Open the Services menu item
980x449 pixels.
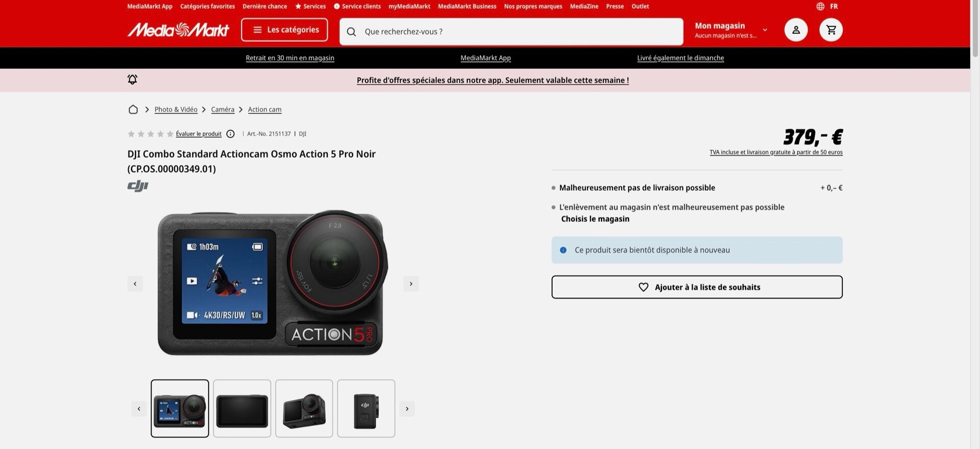point(310,6)
